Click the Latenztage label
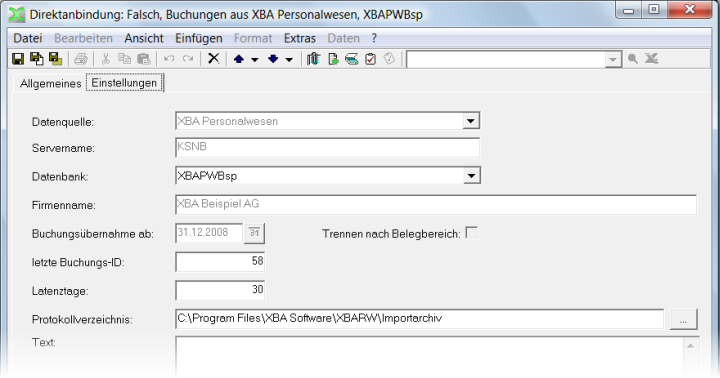 click(60, 291)
